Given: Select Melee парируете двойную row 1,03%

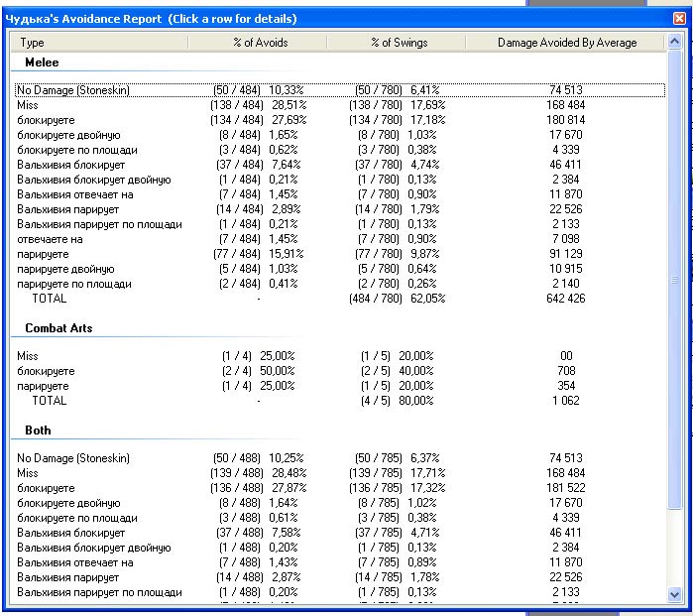Looking at the screenshot, I should 339,269.
